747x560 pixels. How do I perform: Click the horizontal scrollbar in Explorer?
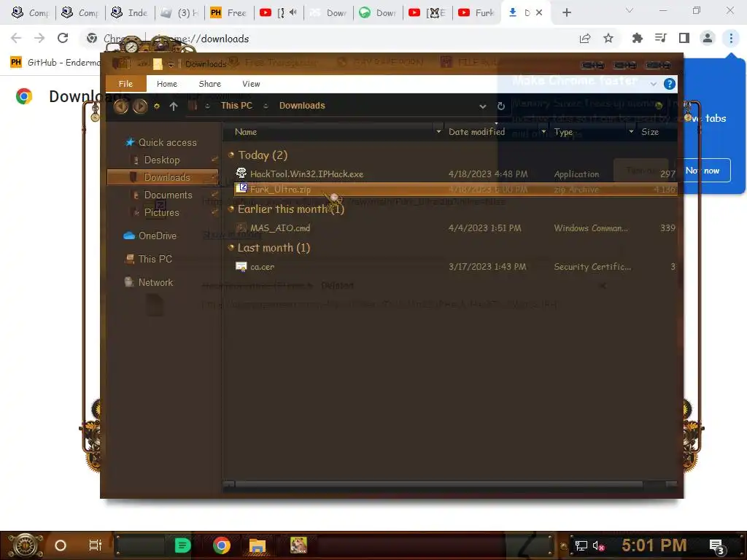438,484
